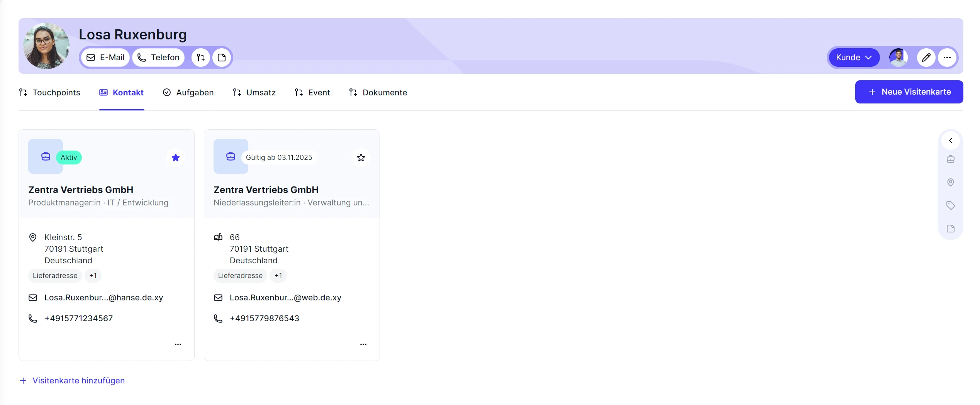Click the touchpoint branch icon beside Telefon
The image size is (980, 405).
point(201,58)
